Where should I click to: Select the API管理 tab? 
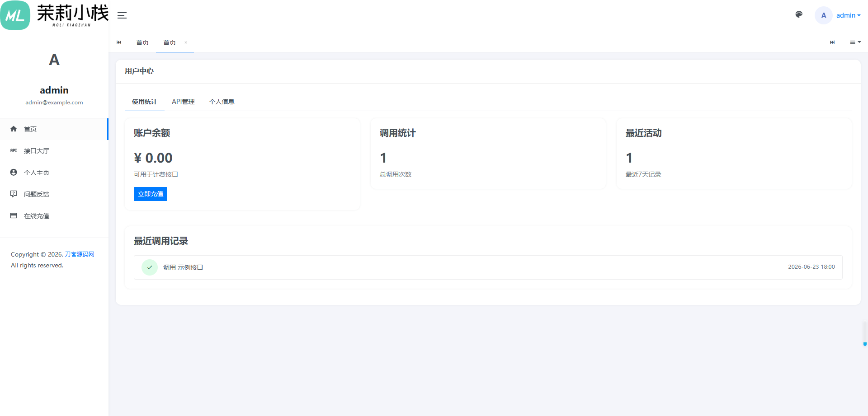pos(183,102)
